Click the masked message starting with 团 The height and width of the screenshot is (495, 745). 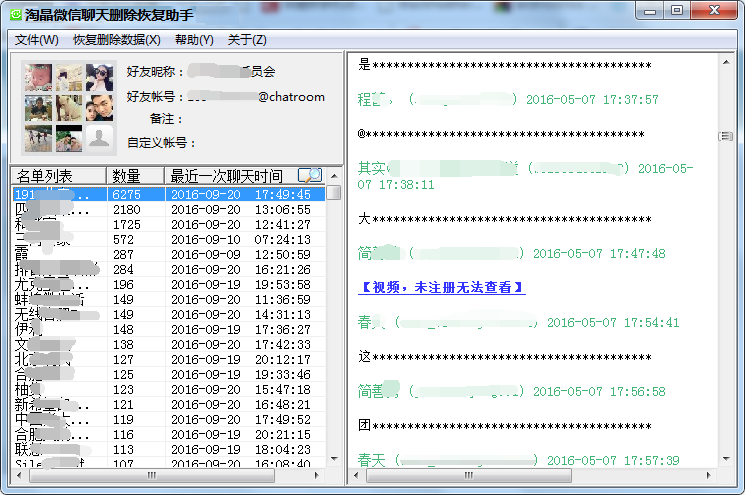click(x=505, y=426)
